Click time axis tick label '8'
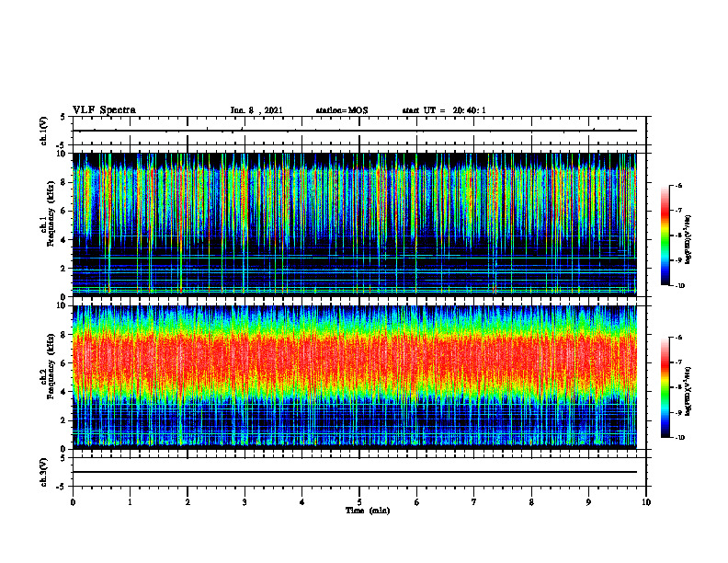728x563 pixels. tap(531, 502)
